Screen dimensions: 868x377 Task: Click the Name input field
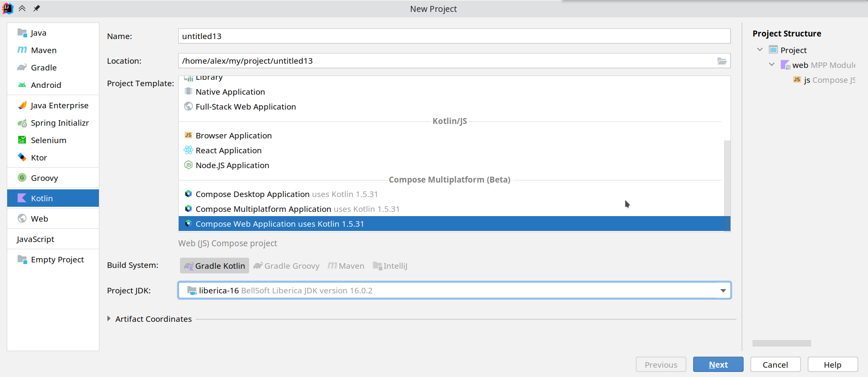coord(454,36)
